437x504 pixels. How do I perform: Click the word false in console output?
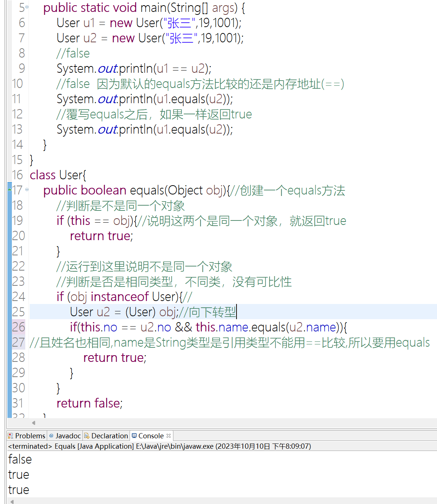pos(19,459)
